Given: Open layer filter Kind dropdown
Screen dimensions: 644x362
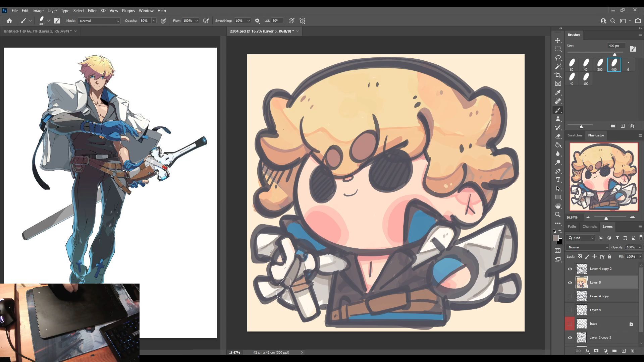Looking at the screenshot, I should point(581,238).
